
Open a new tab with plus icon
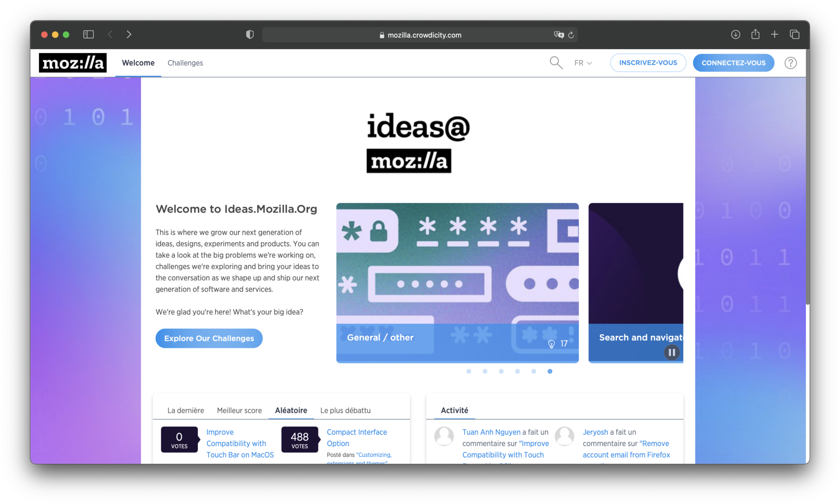point(774,35)
